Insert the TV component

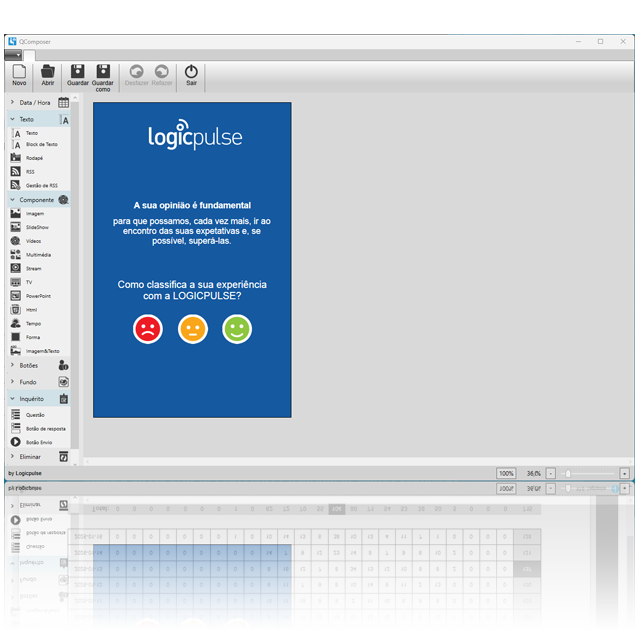click(x=29, y=282)
